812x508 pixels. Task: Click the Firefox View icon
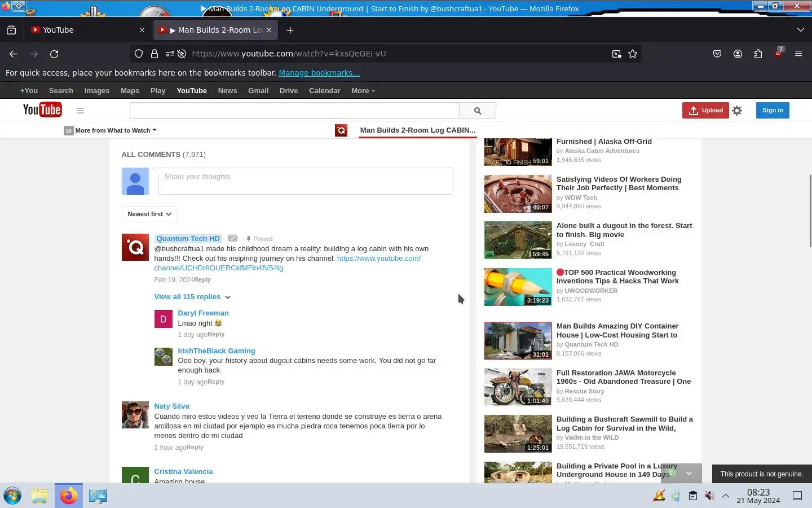pos(11,30)
